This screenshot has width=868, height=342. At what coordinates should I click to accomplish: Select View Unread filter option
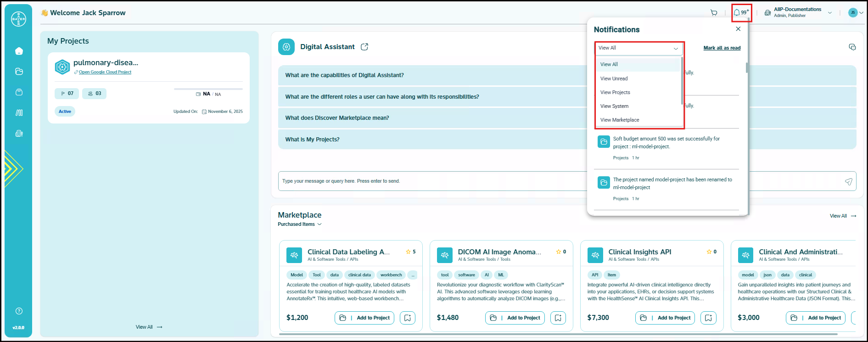pyautogui.click(x=614, y=78)
